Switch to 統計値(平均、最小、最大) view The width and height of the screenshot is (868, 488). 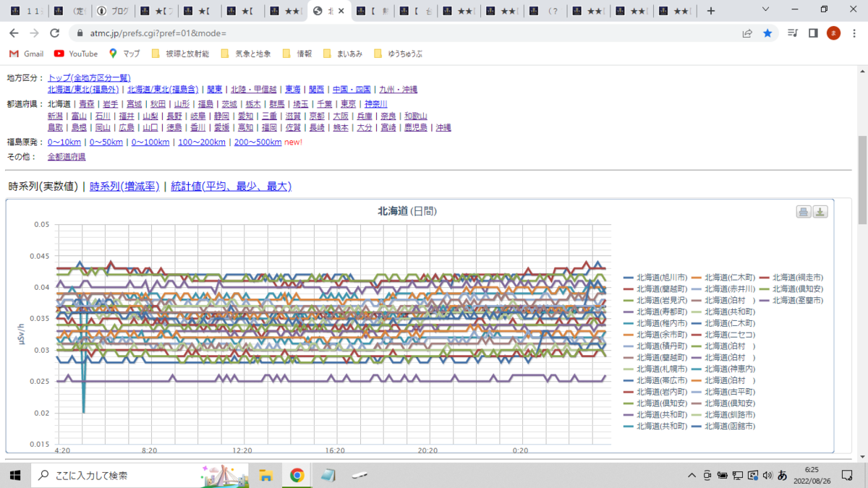pyautogui.click(x=231, y=187)
